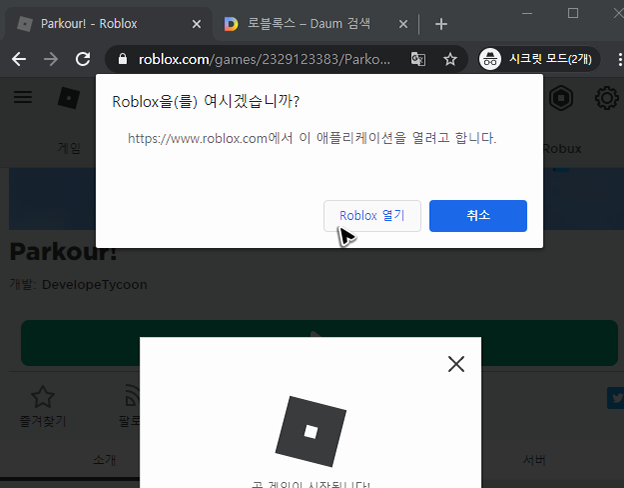Close the game launching popup with X
624x488 pixels.
click(x=456, y=364)
